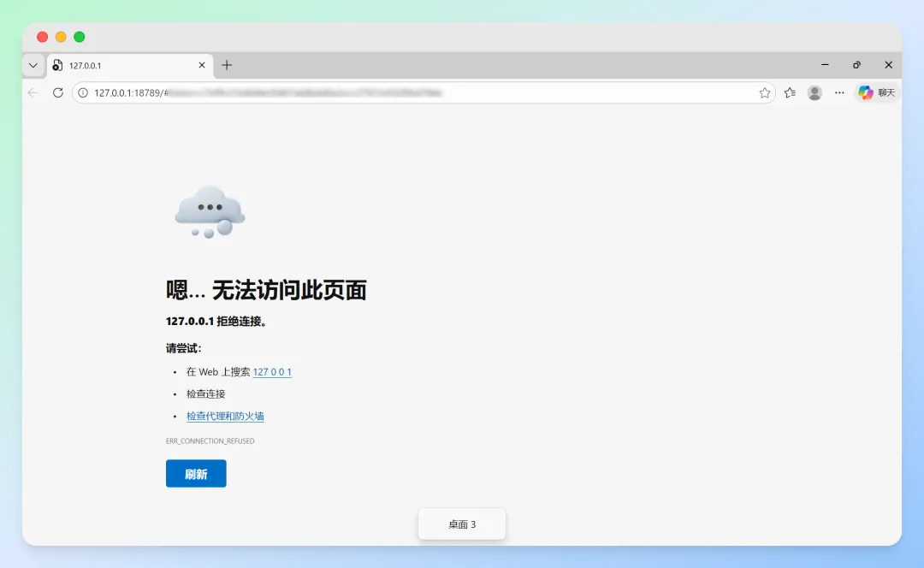Screen dimensions: 924x568
Task: Click the 无法访问此页面 heading
Action: pyautogui.click(x=289, y=290)
